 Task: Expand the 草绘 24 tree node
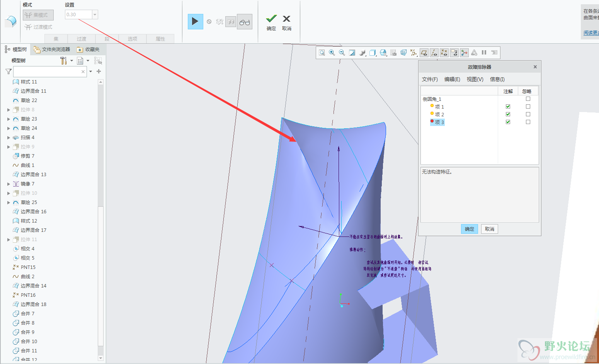(x=9, y=128)
